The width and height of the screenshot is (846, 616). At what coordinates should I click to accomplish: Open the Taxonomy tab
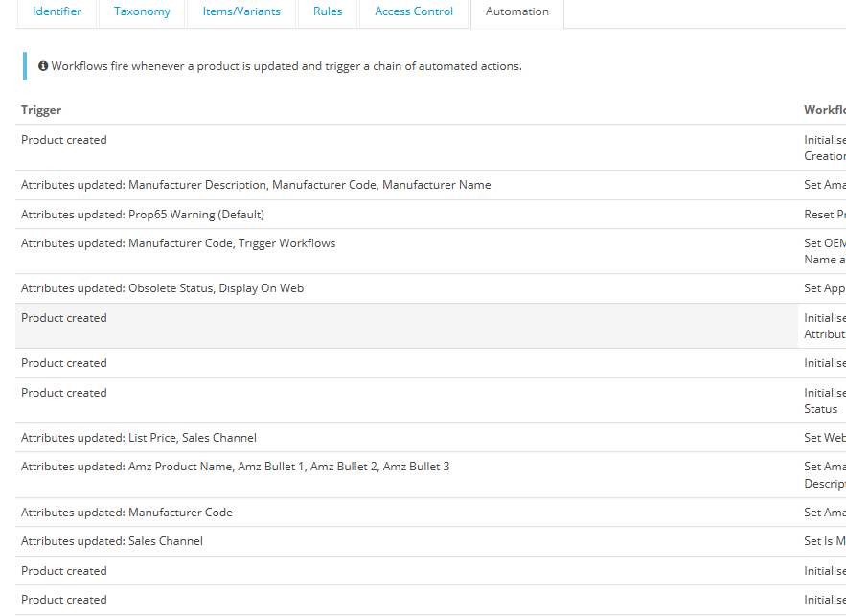click(x=142, y=12)
